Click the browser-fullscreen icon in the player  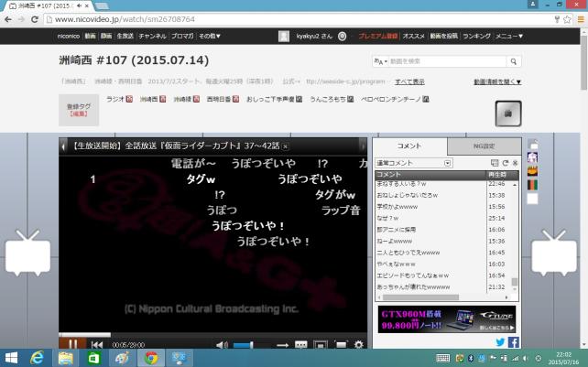320,345
